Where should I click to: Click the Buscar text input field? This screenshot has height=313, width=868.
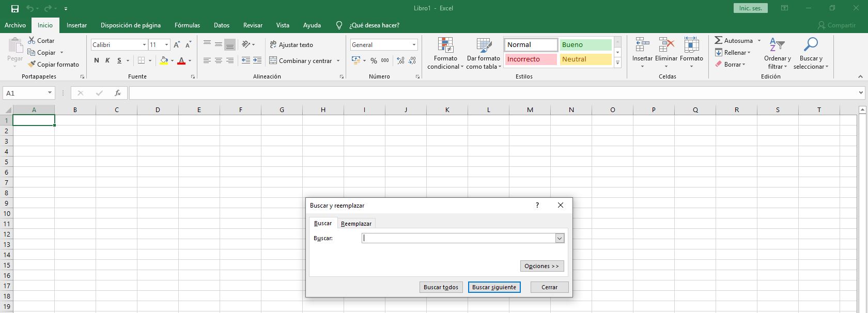(458, 238)
